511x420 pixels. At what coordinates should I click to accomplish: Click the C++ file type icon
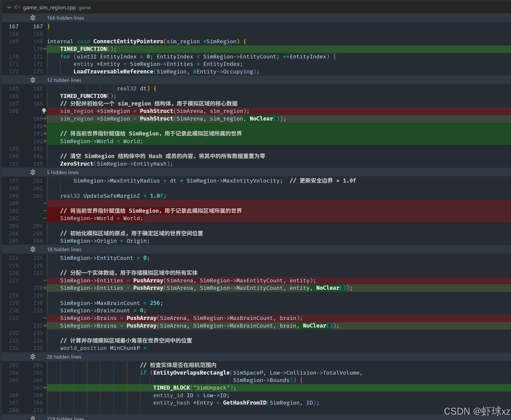point(18,7)
